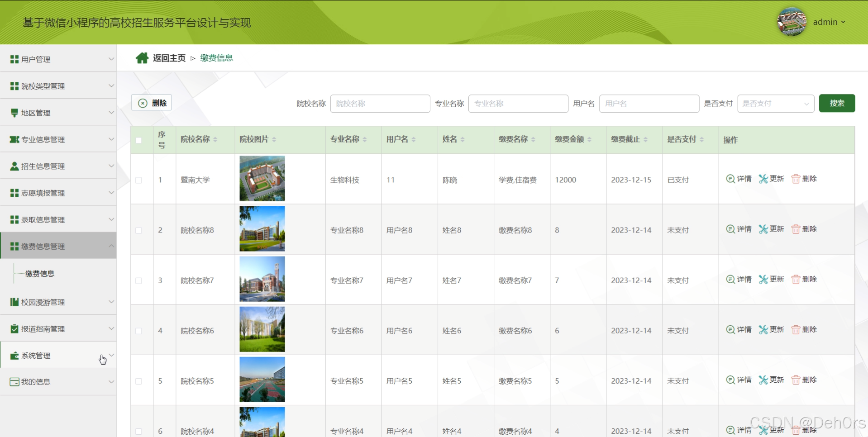Screen dimensions: 868x437
Task: Click the 缴费信息管理 menu label
Action: coord(43,246)
